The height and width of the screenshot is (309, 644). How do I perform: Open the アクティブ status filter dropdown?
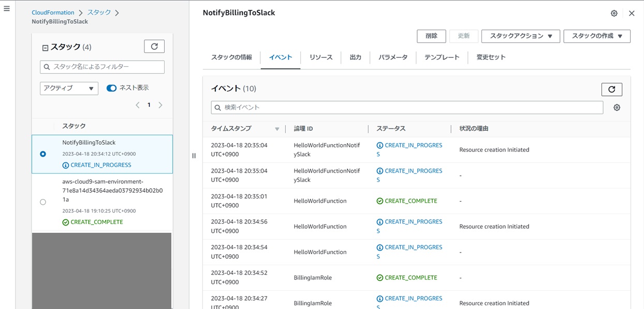tap(69, 88)
